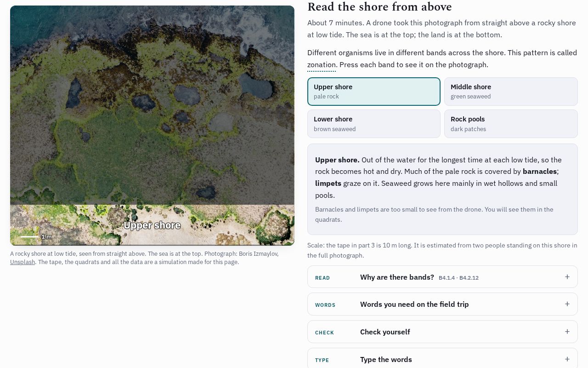This screenshot has width=588, height=368.
Task: Click the 'Photograph: Boris Izmaylov' caption text
Action: [241, 254]
